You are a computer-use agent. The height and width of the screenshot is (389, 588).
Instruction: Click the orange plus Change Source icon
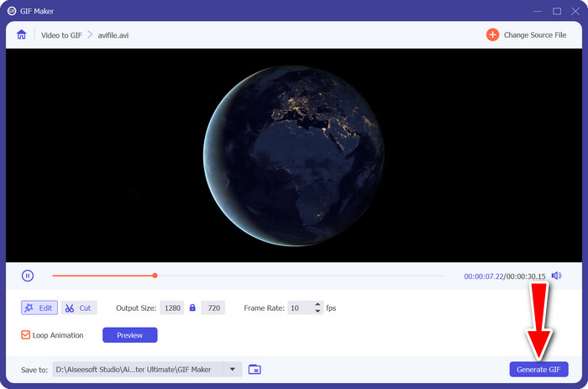coord(491,35)
